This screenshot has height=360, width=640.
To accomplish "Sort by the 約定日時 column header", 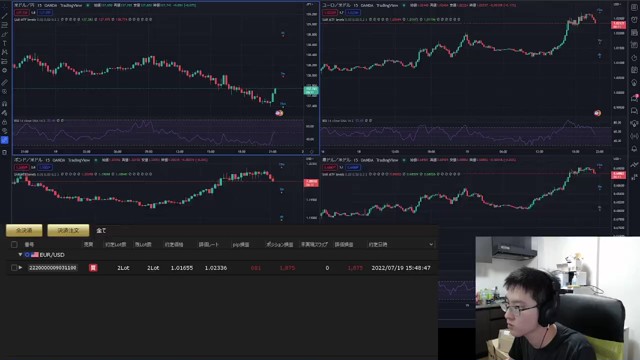I will coord(378,244).
